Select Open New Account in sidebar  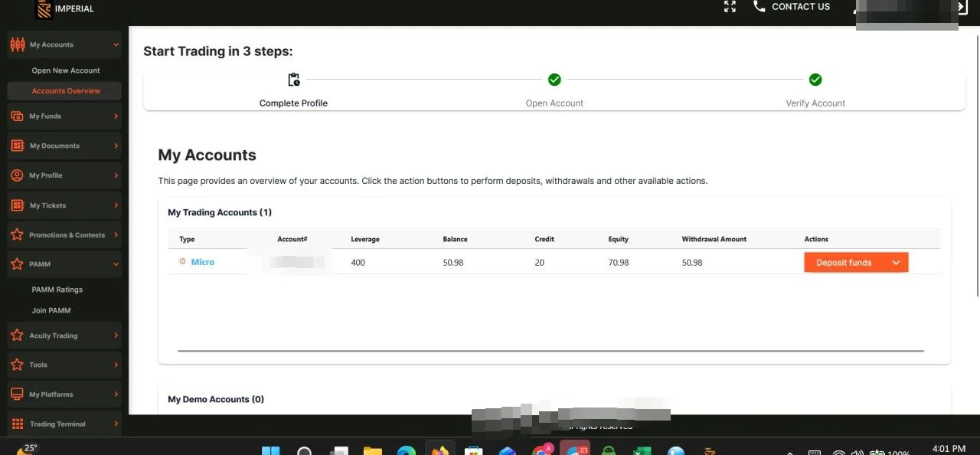(66, 70)
